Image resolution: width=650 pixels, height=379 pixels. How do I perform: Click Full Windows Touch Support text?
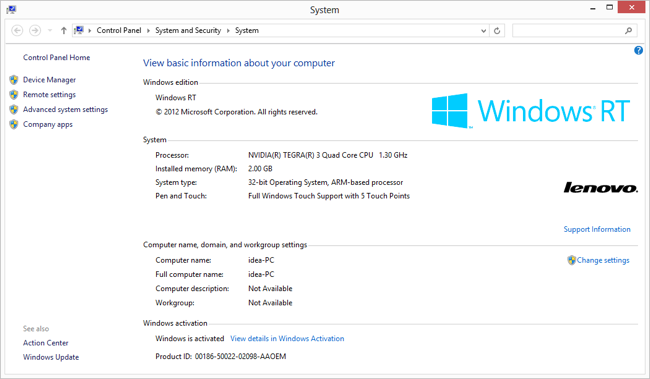(x=329, y=196)
